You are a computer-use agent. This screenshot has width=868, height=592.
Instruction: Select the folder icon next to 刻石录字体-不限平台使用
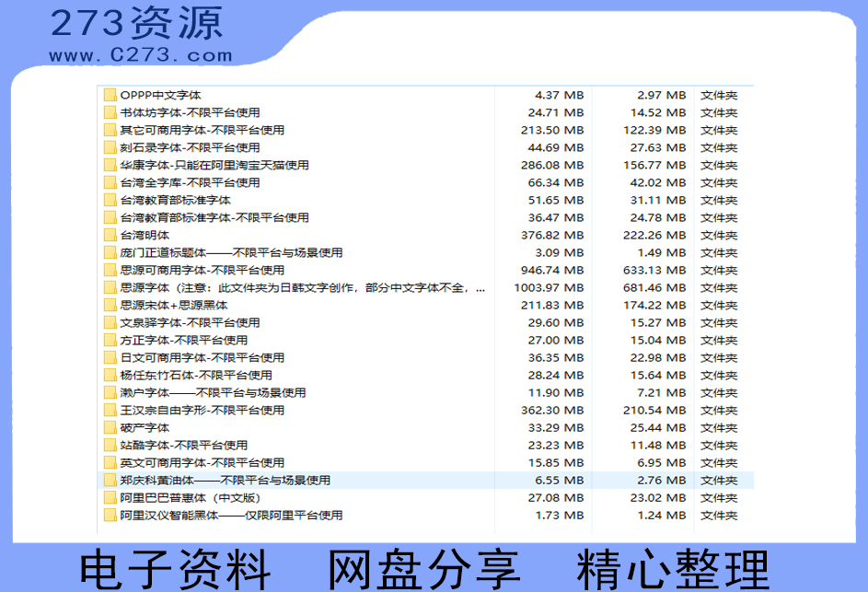tap(110, 147)
